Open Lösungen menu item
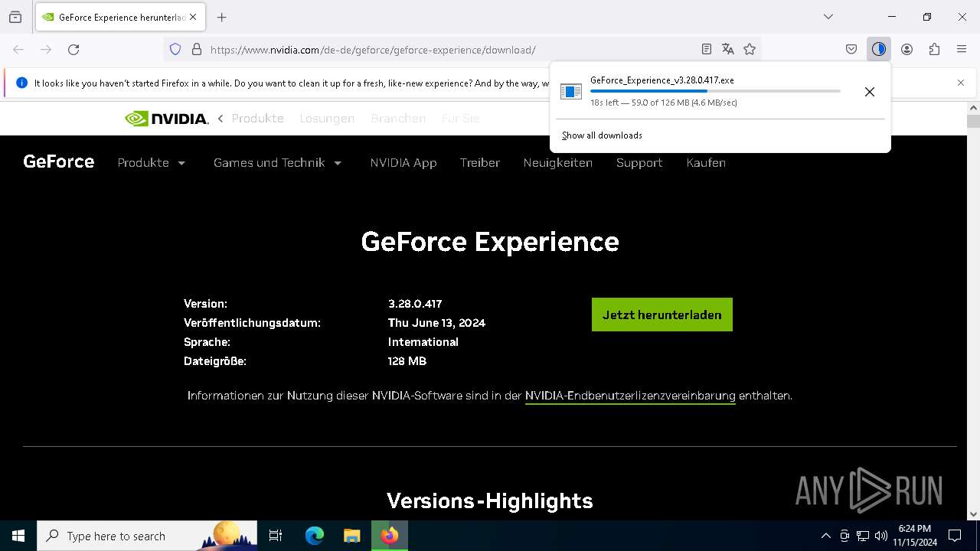This screenshot has width=980, height=551. pos(327,119)
